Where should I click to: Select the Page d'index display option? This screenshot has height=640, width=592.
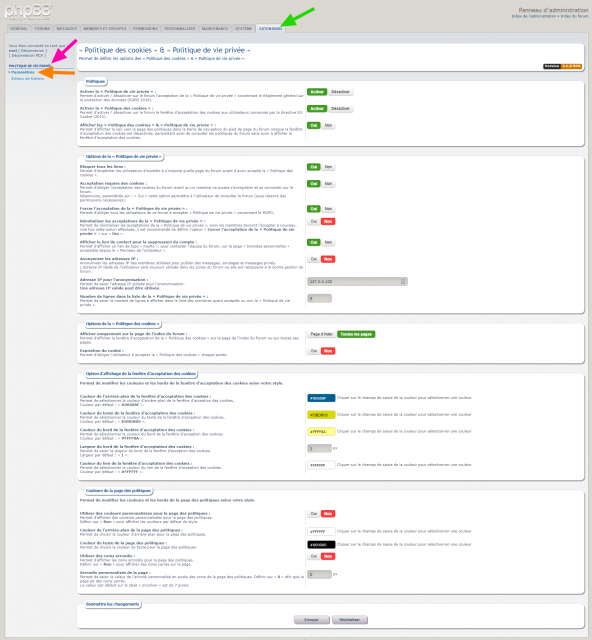pyautogui.click(x=321, y=334)
